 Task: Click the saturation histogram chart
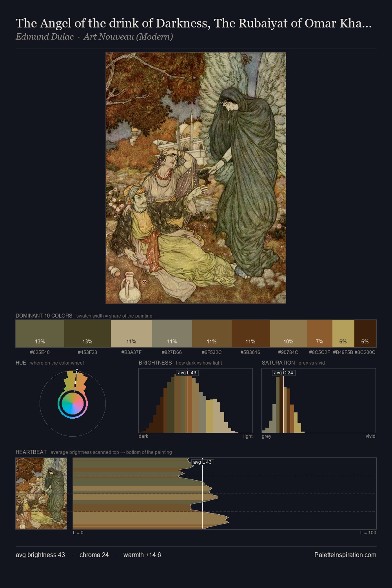(319, 401)
